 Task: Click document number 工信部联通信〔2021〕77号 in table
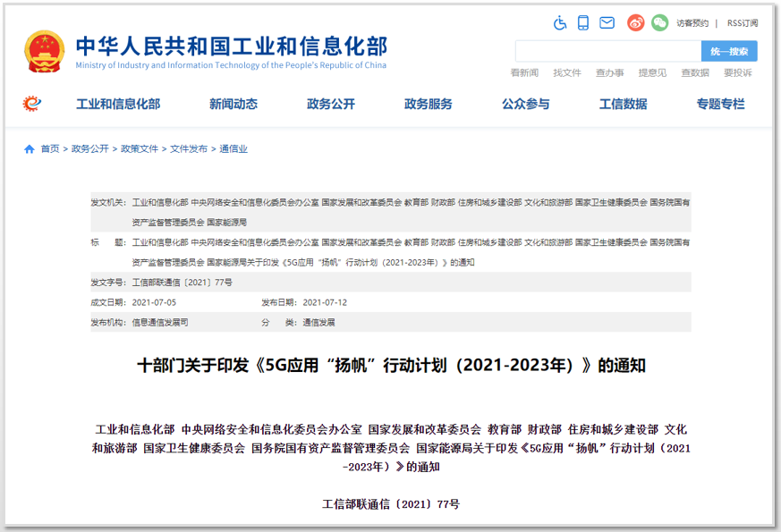(182, 283)
